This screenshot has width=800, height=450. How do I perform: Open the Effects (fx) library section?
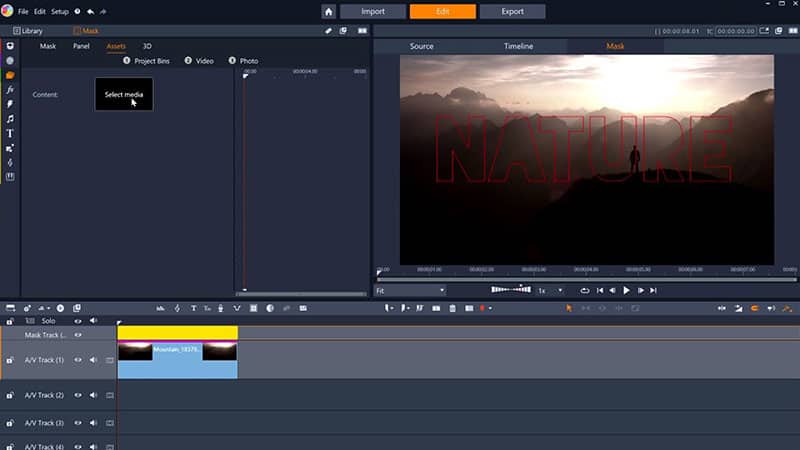[x=10, y=89]
